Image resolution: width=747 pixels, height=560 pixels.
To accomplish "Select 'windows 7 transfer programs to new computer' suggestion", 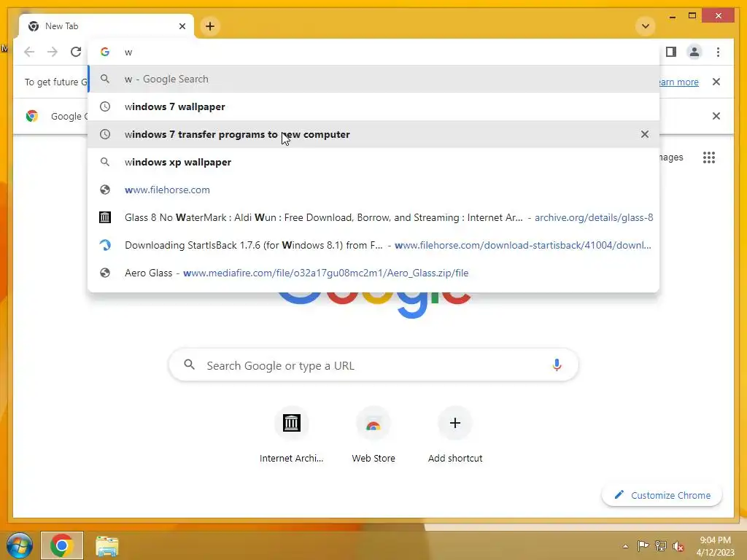I will point(374,134).
